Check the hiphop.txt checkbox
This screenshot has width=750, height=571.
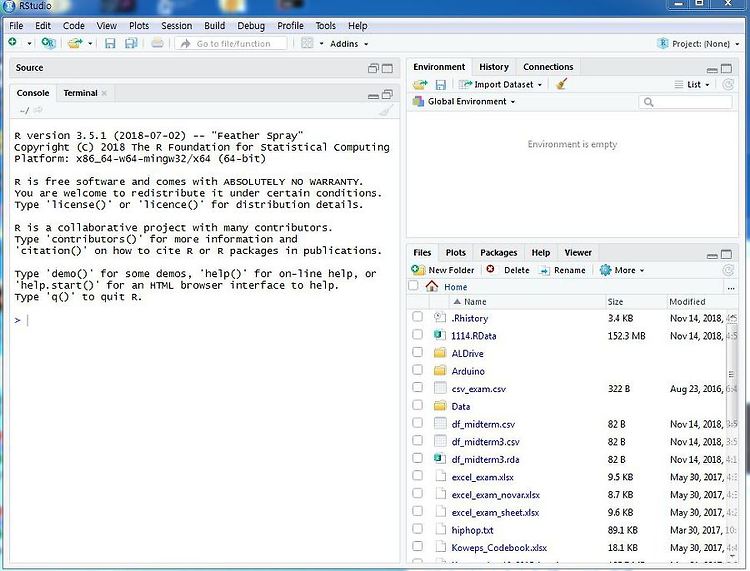coord(418,528)
